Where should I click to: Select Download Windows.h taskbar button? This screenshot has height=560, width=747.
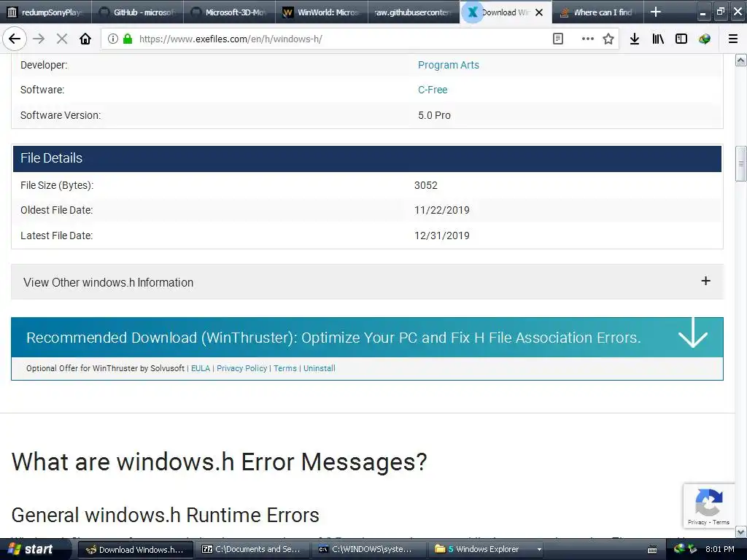point(135,550)
